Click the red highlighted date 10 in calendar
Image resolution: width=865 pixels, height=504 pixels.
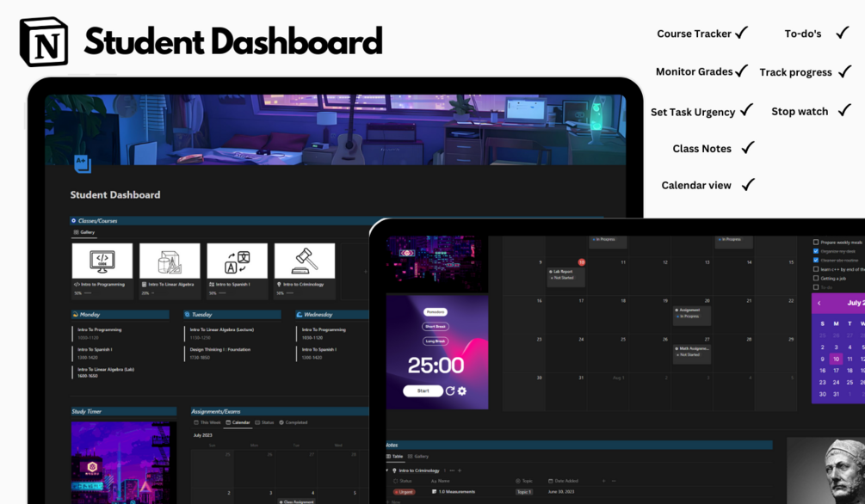coord(581,262)
